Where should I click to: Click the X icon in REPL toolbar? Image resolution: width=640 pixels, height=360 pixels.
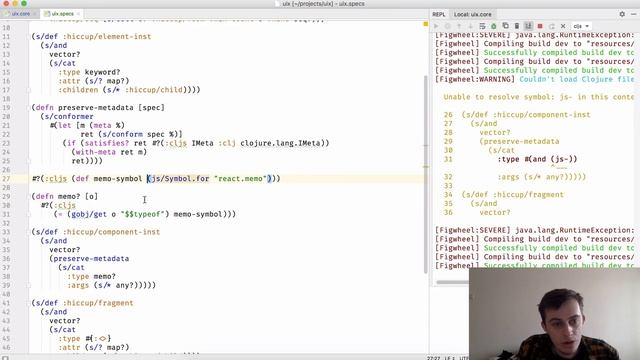pos(563,26)
